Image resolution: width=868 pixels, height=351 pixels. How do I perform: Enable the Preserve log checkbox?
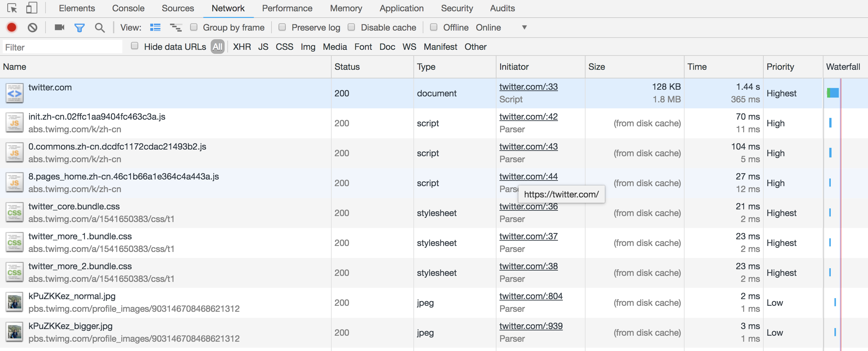[x=282, y=27]
